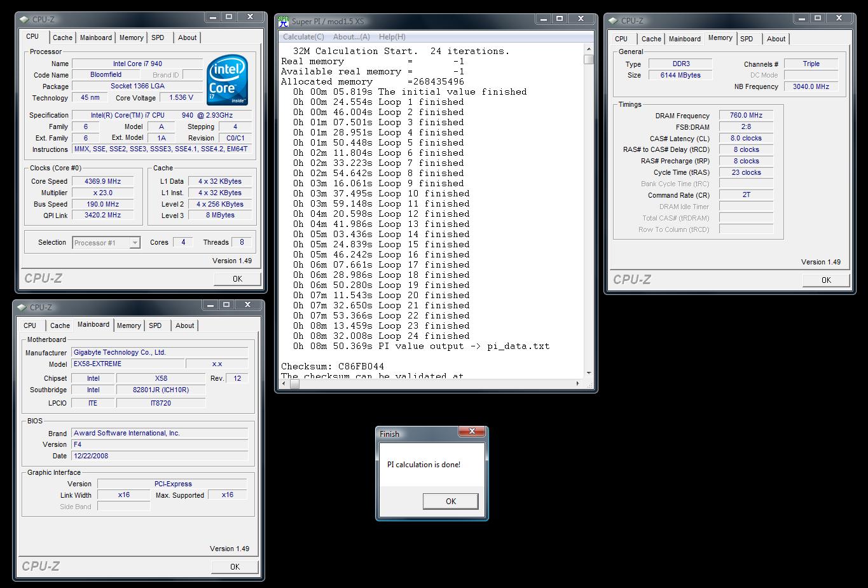Viewport: 868px width, 588px height.
Task: Close the CPU-Z Memory window
Action: coord(839,18)
